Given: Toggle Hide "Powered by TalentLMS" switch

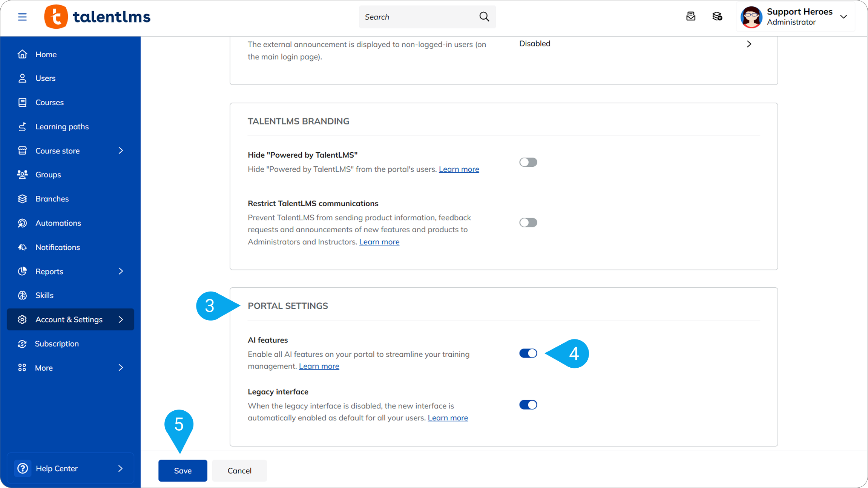Looking at the screenshot, I should click(528, 162).
